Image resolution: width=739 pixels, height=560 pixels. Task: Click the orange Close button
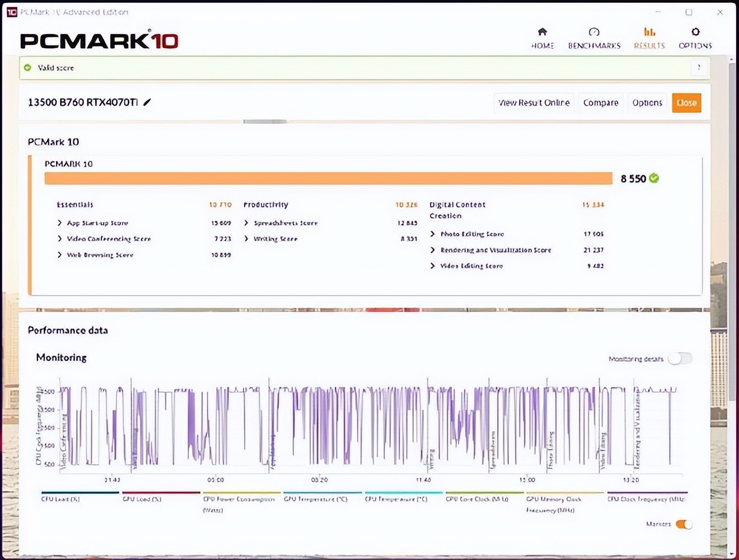[686, 102]
